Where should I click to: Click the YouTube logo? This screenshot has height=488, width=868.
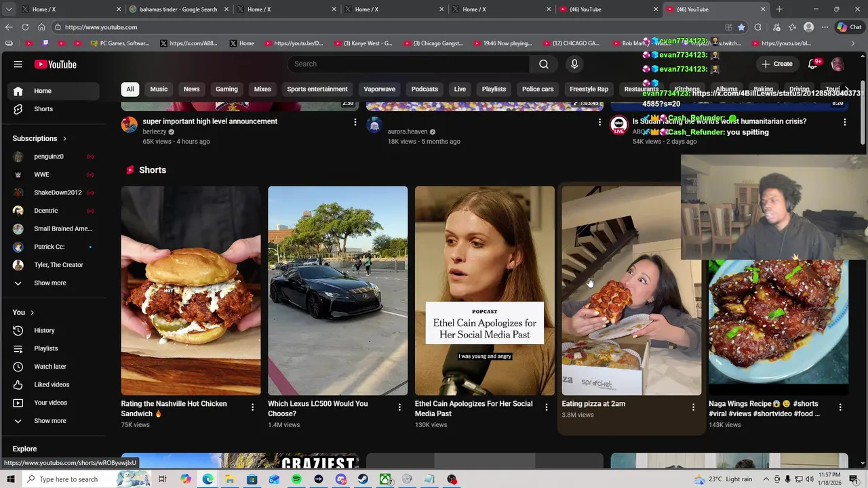pyautogui.click(x=56, y=64)
